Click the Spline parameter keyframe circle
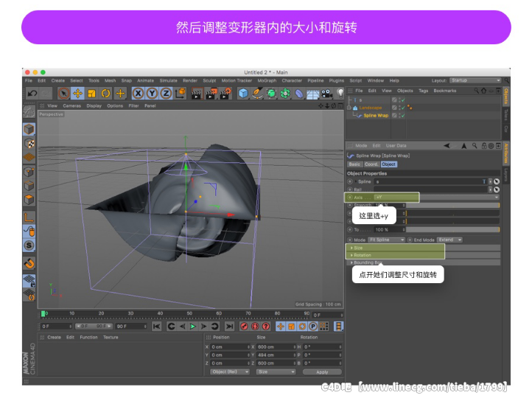532x401 pixels. click(350, 181)
